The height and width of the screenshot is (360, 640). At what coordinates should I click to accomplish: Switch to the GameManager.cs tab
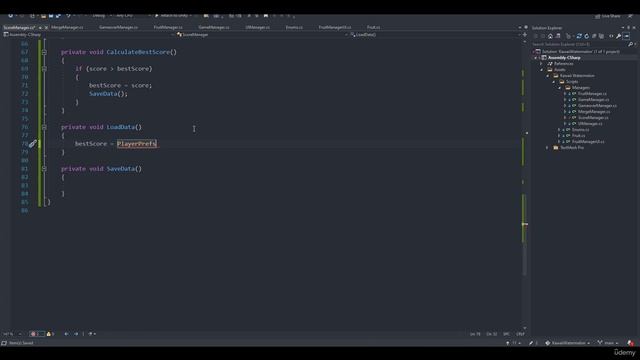pyautogui.click(x=213, y=27)
